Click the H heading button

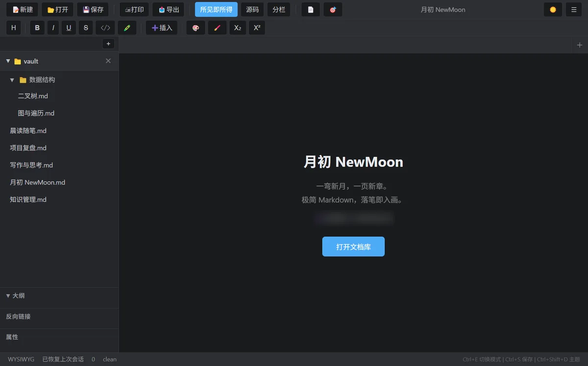coord(14,28)
